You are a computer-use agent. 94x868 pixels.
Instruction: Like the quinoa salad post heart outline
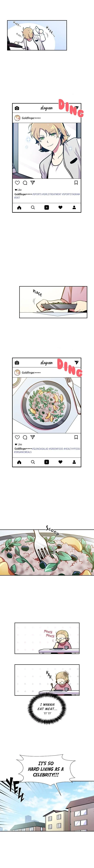click(x=17, y=437)
